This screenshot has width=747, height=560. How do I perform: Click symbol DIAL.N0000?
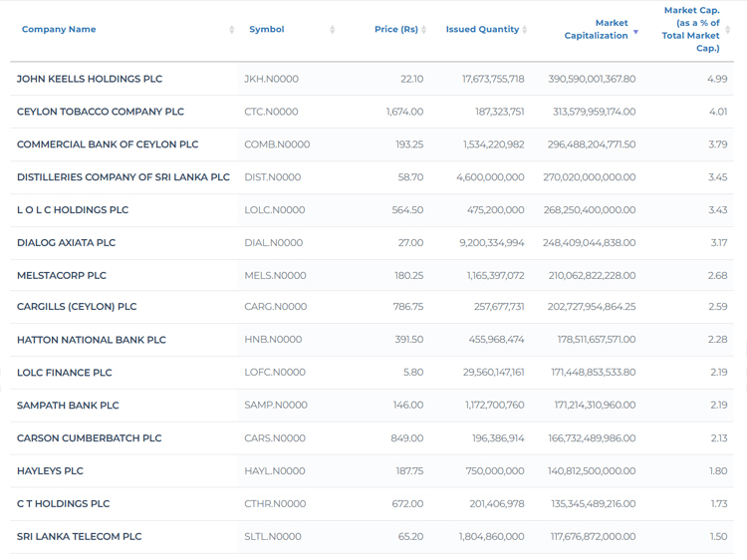coord(273,242)
